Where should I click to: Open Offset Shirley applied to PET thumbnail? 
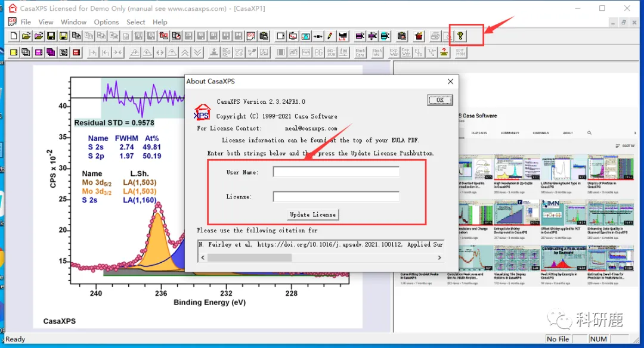click(563, 213)
